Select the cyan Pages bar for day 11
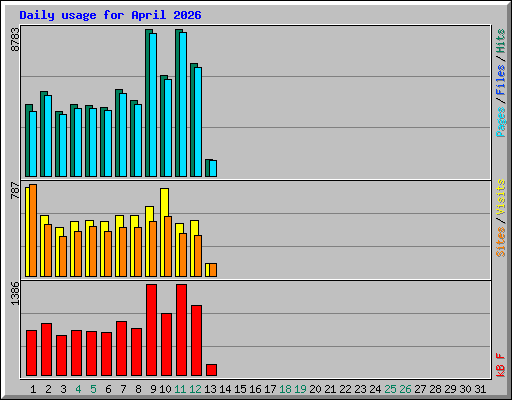Screen dimensions: 512x400 (183, 104)
